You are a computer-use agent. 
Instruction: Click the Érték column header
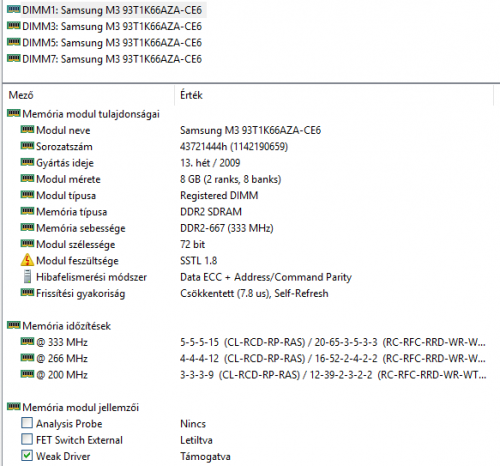[191, 95]
